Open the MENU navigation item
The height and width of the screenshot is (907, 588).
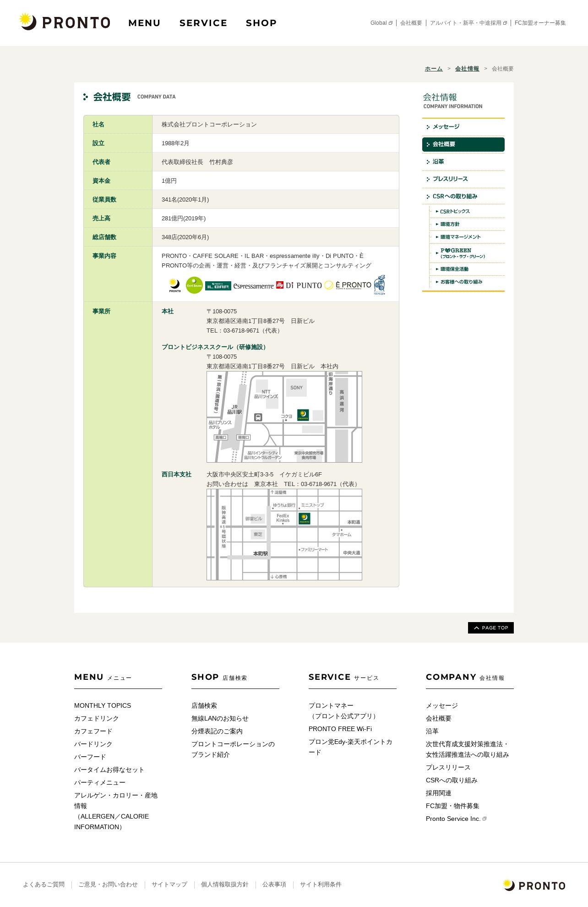(x=144, y=23)
